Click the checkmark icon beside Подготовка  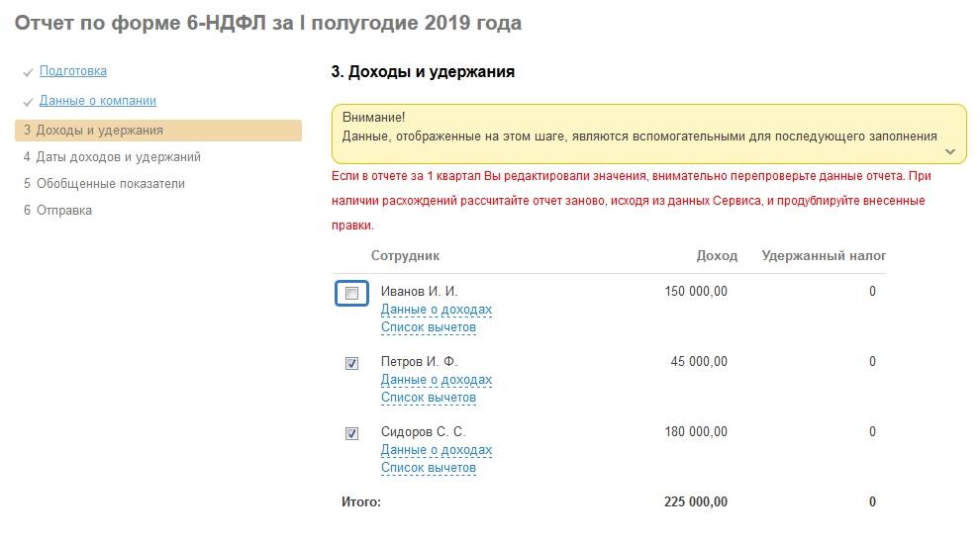coord(28,72)
